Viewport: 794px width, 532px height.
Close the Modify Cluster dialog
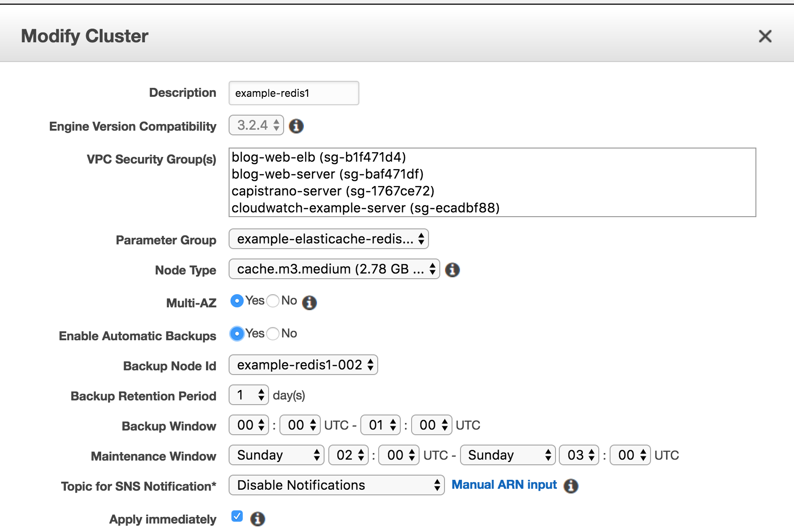(765, 36)
